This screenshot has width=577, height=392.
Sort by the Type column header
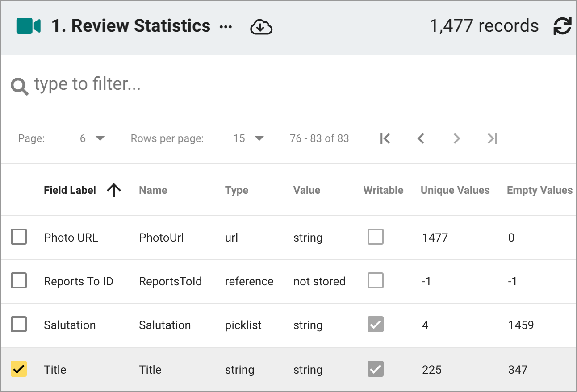click(237, 190)
